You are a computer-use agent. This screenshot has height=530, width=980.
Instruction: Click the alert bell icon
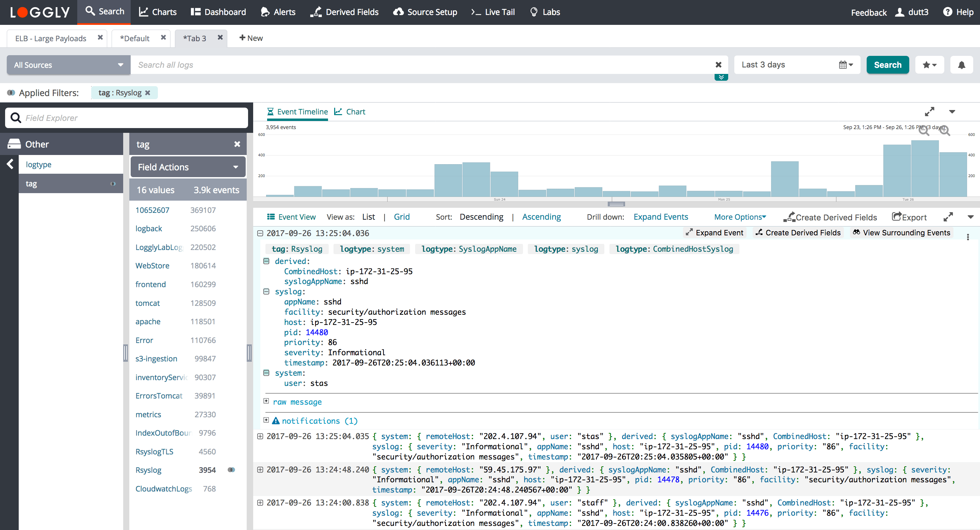click(x=961, y=65)
